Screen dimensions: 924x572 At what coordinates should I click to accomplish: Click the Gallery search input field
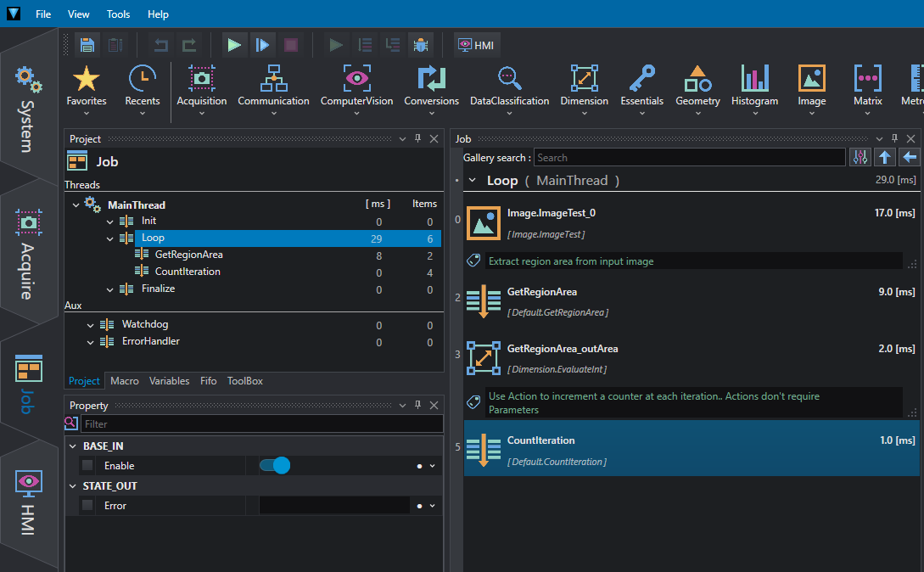[x=690, y=158]
